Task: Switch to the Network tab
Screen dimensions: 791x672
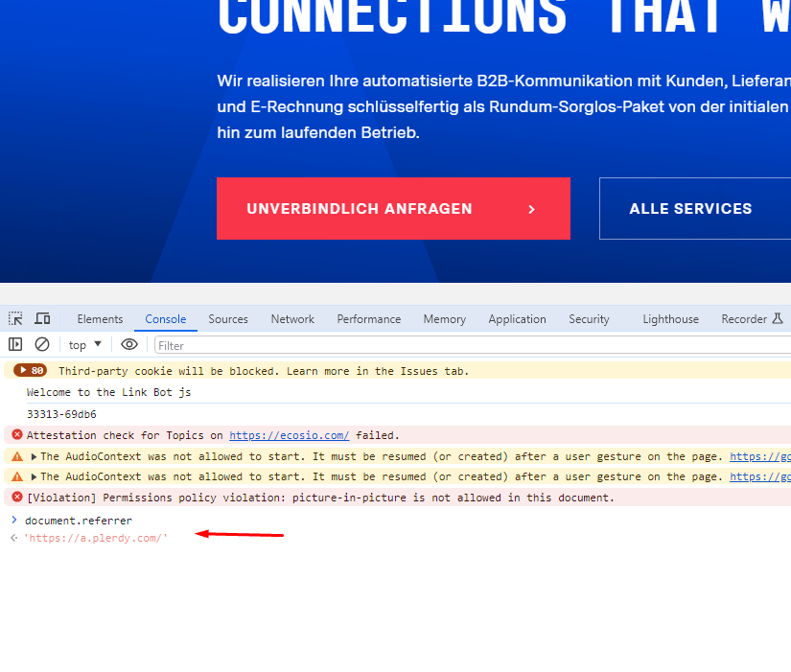Action: (291, 318)
